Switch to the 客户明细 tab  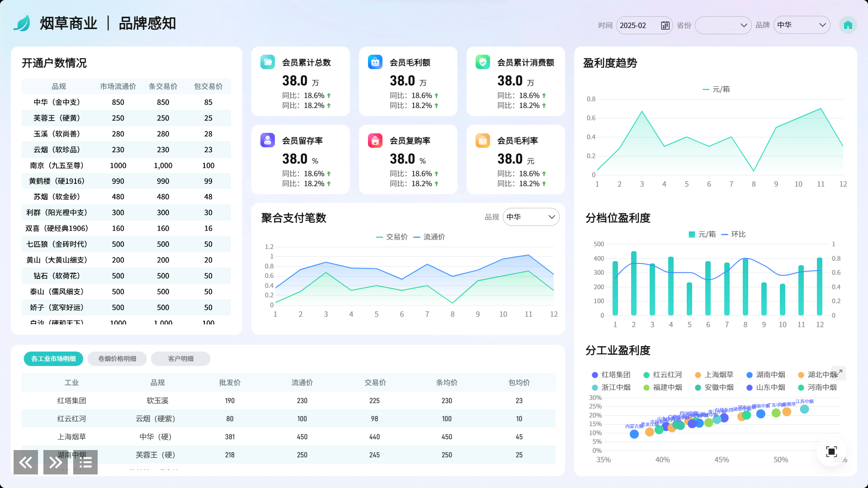(180, 359)
